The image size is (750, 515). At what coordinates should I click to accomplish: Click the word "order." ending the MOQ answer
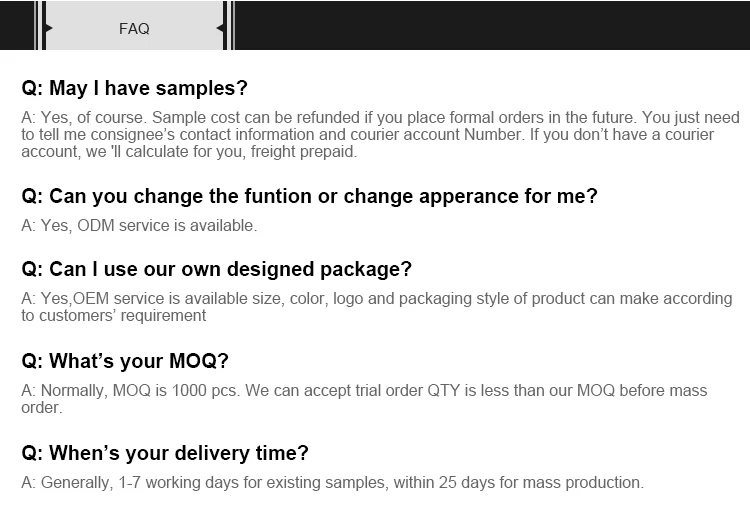coord(41,408)
